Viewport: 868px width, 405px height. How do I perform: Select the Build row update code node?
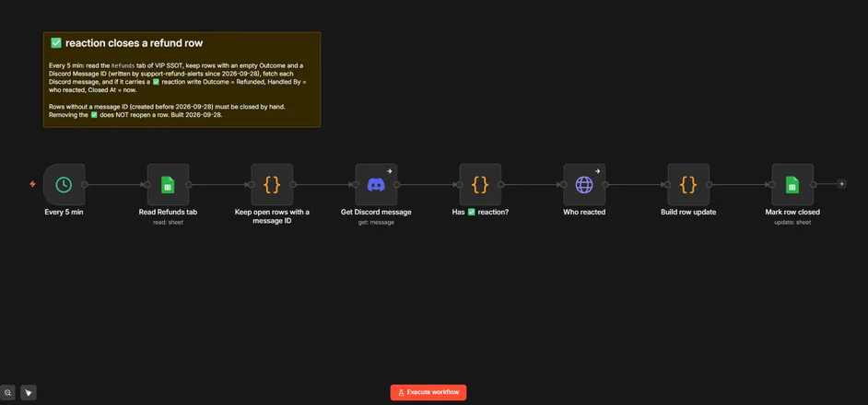688,185
